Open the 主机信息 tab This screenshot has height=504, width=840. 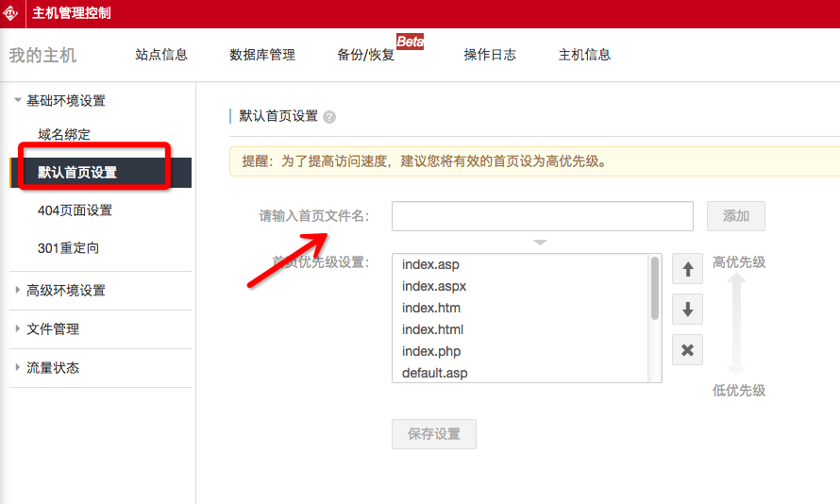tap(584, 55)
